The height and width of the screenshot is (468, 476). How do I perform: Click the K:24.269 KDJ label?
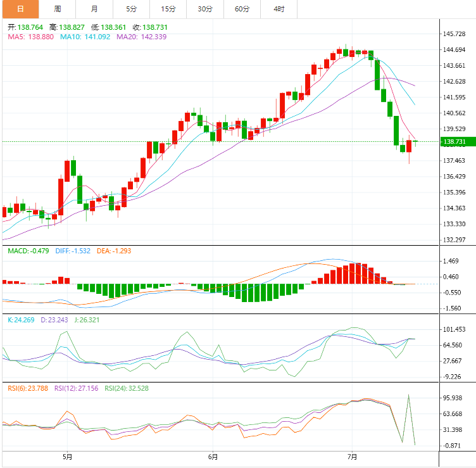coord(22,320)
